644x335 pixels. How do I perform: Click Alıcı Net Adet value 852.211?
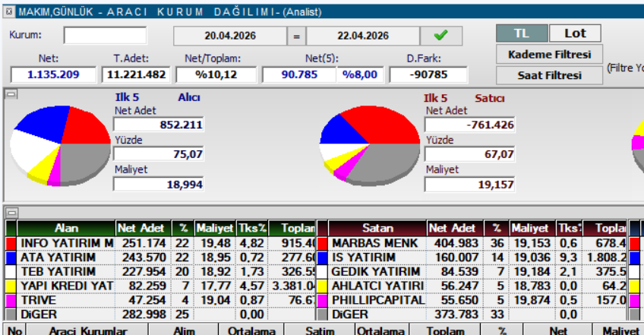(x=159, y=125)
